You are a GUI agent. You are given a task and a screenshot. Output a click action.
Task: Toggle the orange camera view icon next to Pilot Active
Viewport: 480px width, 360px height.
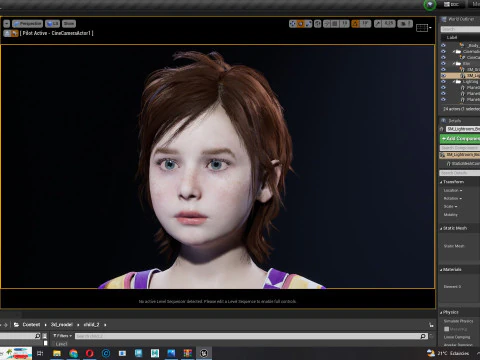tap(15, 33)
